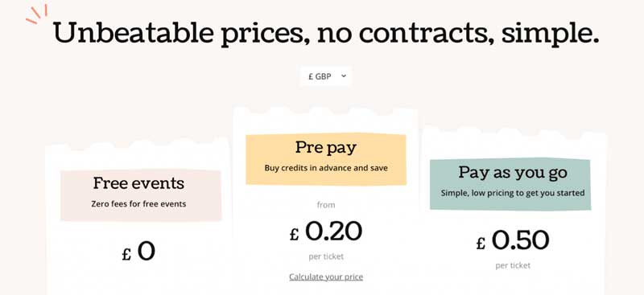This screenshot has height=295, width=644.
Task: Click the Calculate your price link
Action: click(x=326, y=277)
